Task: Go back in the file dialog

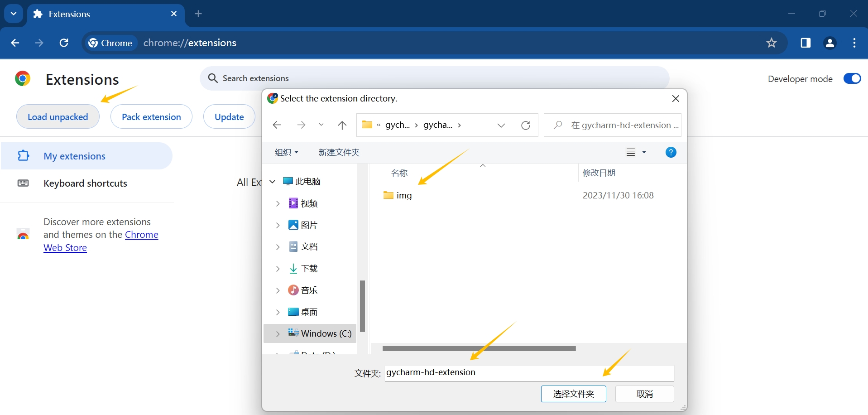Action: coord(277,125)
